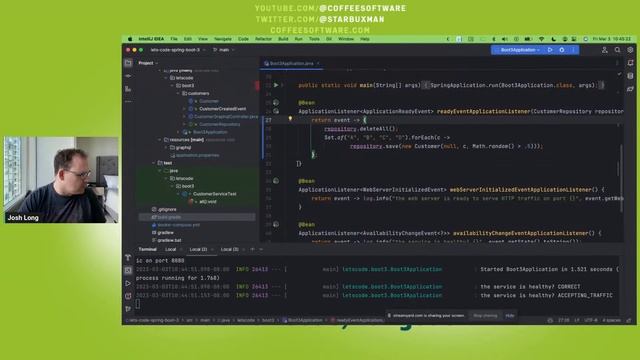Click the editor vertical scrollbar
This screenshot has width=640, height=360.
[x=621, y=178]
